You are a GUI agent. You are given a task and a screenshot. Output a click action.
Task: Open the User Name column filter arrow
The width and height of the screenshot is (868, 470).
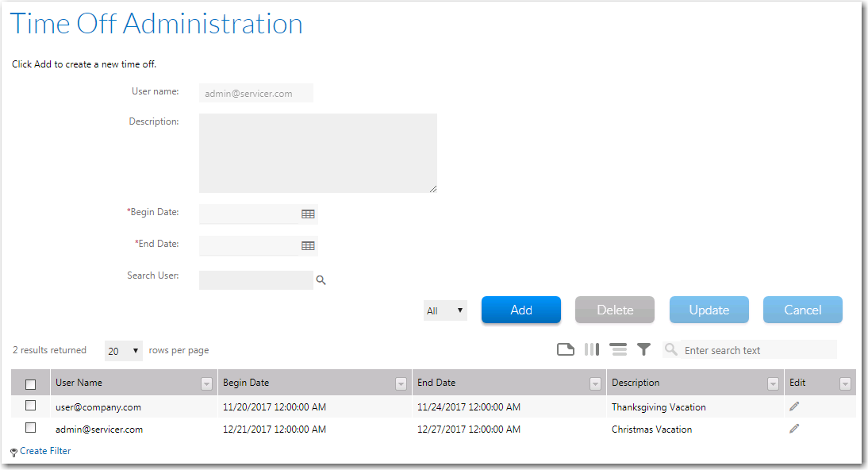tap(206, 384)
